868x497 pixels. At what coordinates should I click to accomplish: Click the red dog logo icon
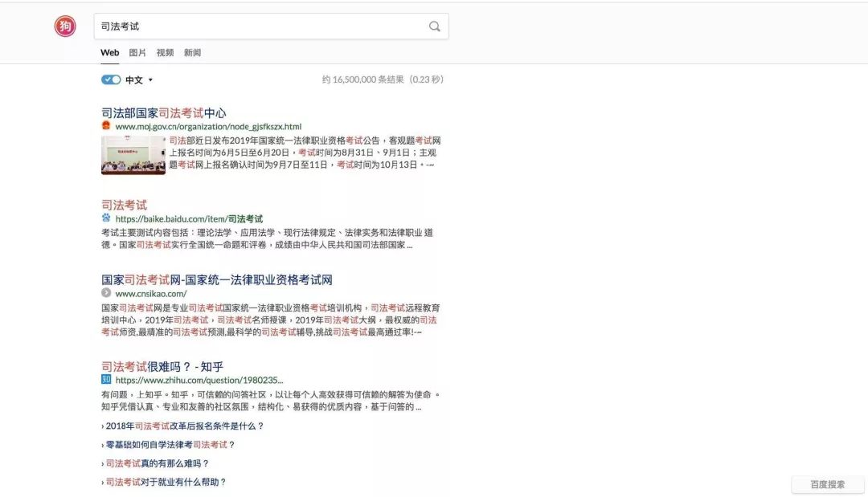[65, 26]
